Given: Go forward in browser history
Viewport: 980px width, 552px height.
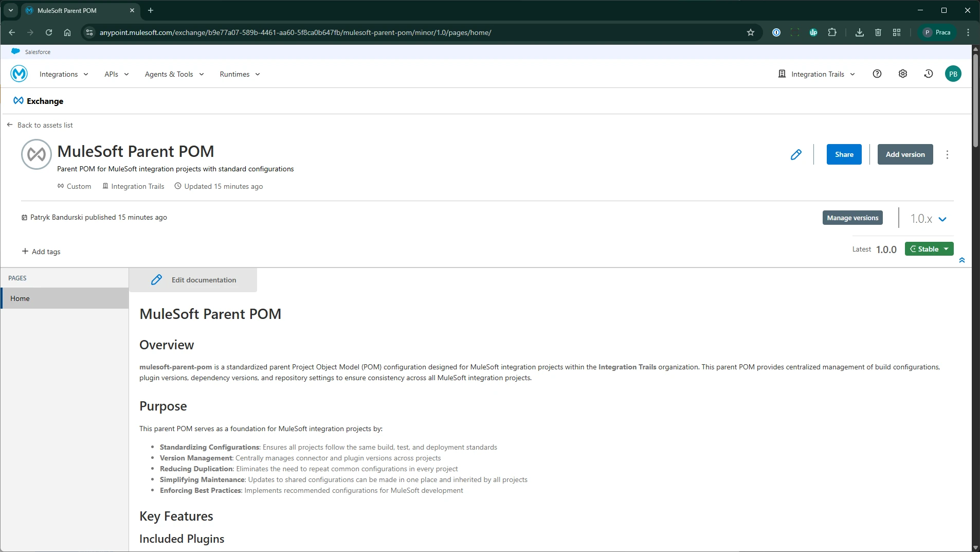Looking at the screenshot, I should 30,32.
